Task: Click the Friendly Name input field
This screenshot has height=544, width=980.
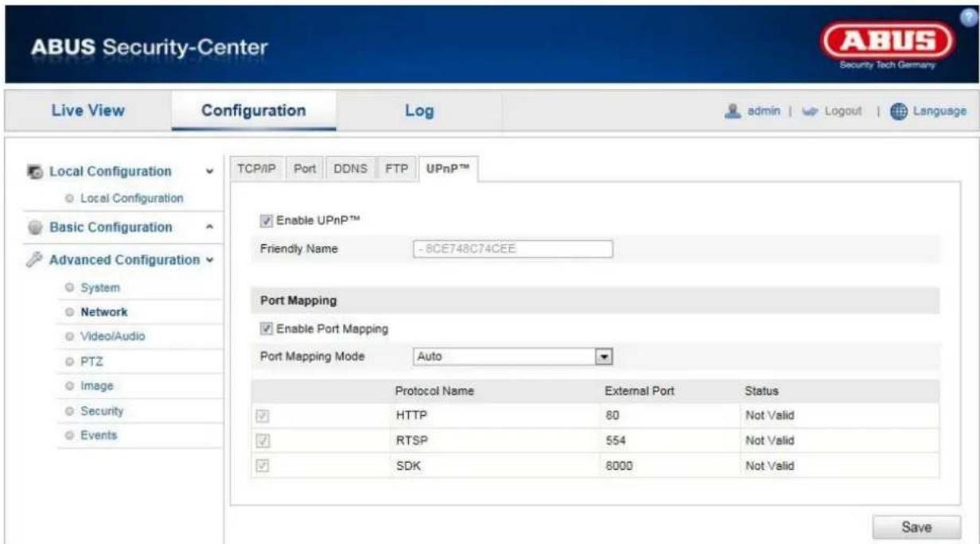Action: [x=512, y=249]
